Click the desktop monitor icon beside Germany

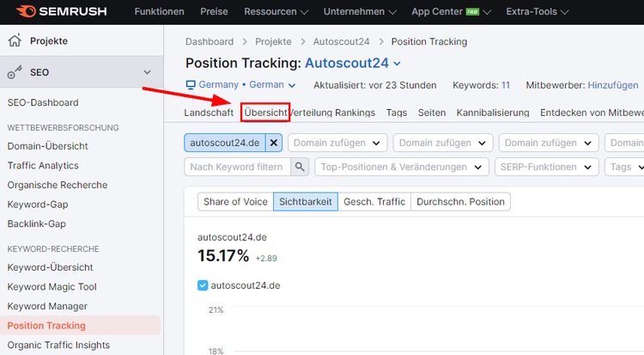191,85
